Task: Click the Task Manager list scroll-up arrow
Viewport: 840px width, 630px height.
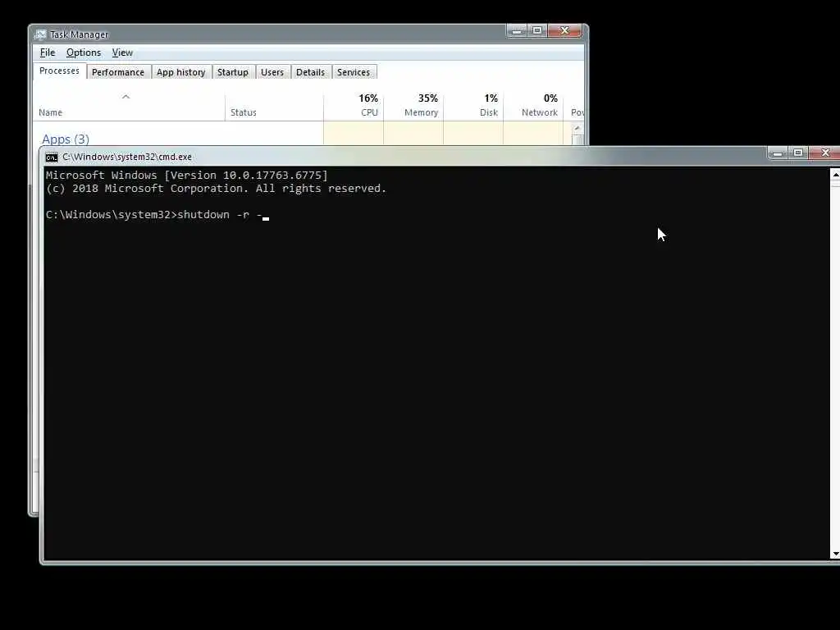Action: point(577,129)
